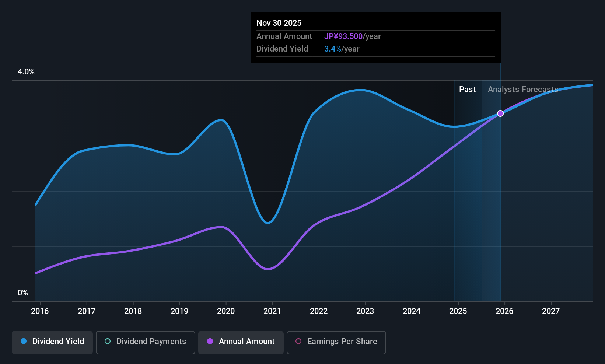Select the Nov 2025 data point marker
The image size is (605, 364).
coord(500,113)
